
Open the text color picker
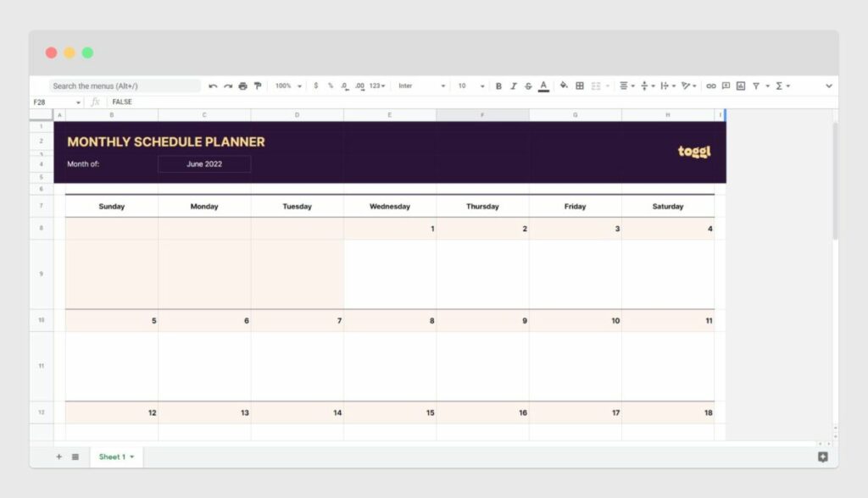tap(542, 85)
